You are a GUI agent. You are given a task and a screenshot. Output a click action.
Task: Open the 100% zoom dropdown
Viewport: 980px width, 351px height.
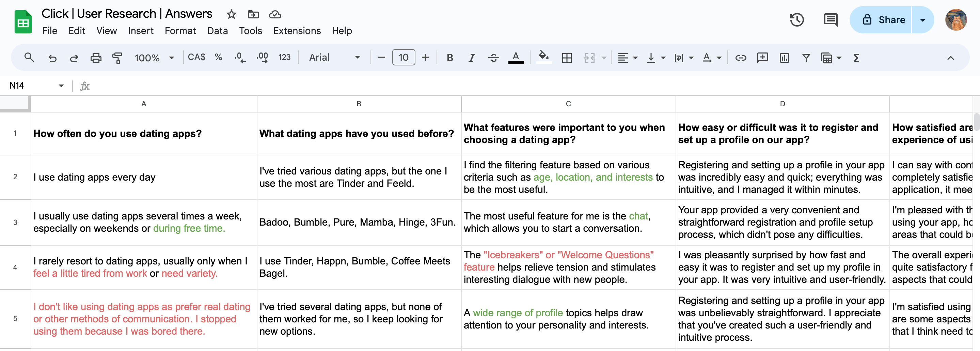point(154,58)
